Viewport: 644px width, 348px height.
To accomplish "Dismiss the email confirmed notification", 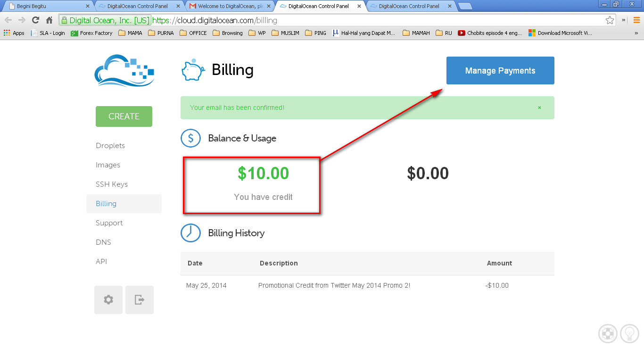I will pos(539,108).
